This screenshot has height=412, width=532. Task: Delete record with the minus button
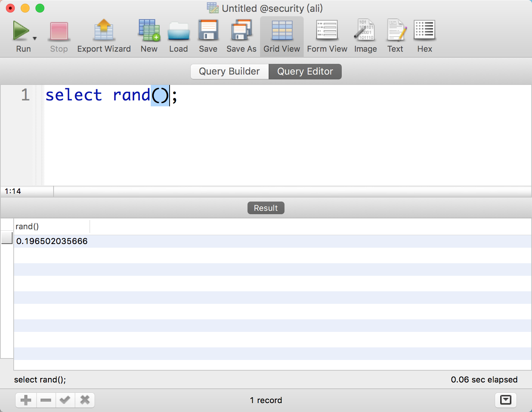pos(46,400)
